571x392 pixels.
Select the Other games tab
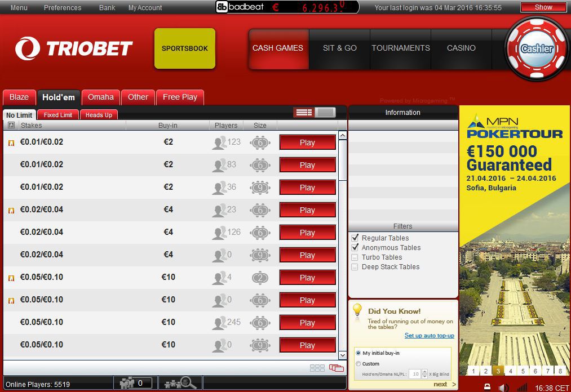pyautogui.click(x=138, y=97)
